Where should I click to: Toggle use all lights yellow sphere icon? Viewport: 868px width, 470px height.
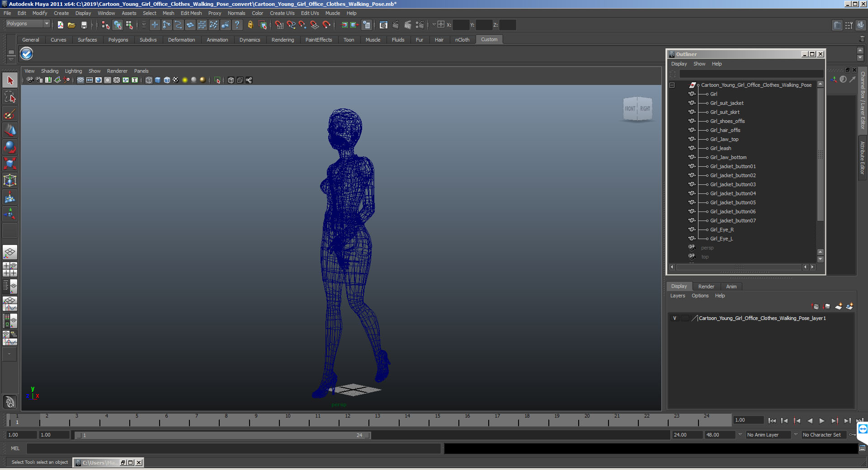185,80
